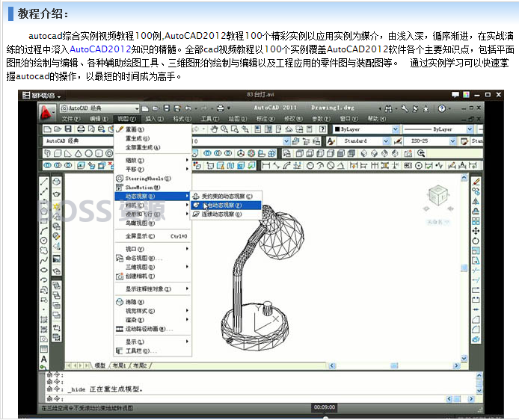Open the ByLayer linetype dropdown
The image size is (519, 420).
point(470,129)
